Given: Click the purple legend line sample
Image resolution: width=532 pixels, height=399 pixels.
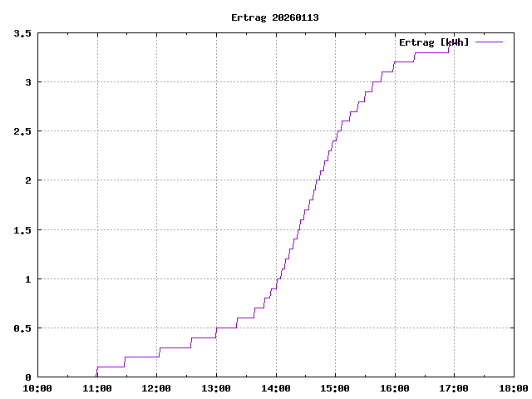Looking at the screenshot, I should [490, 42].
